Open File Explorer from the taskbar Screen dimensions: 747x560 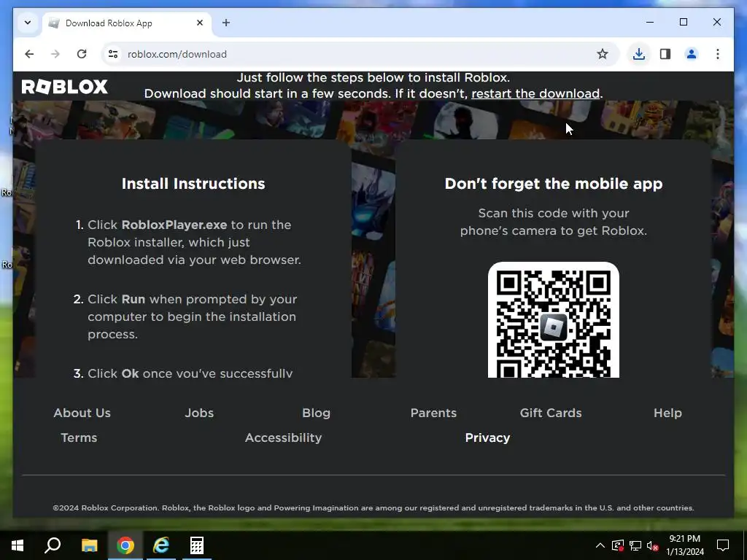(89, 545)
